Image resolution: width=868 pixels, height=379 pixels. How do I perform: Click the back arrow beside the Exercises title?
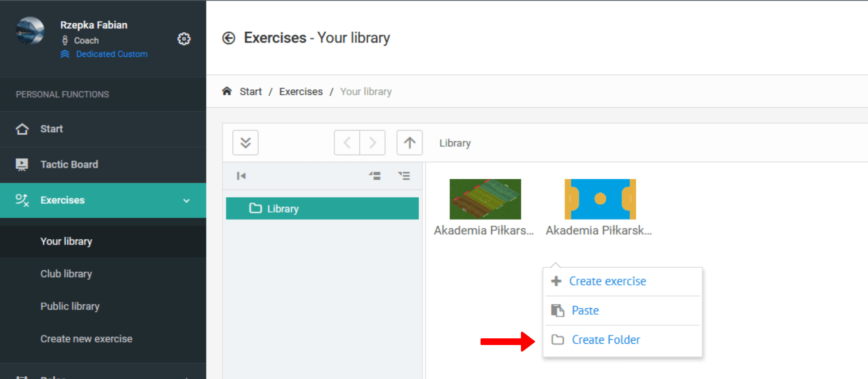click(229, 38)
